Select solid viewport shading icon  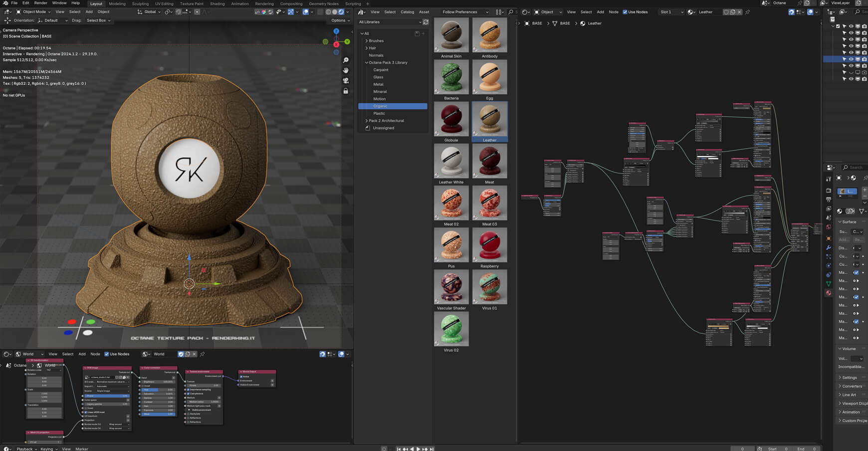335,12
